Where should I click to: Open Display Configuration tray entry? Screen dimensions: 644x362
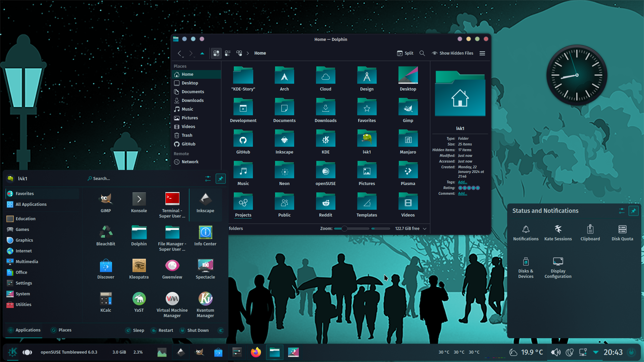pyautogui.click(x=558, y=267)
